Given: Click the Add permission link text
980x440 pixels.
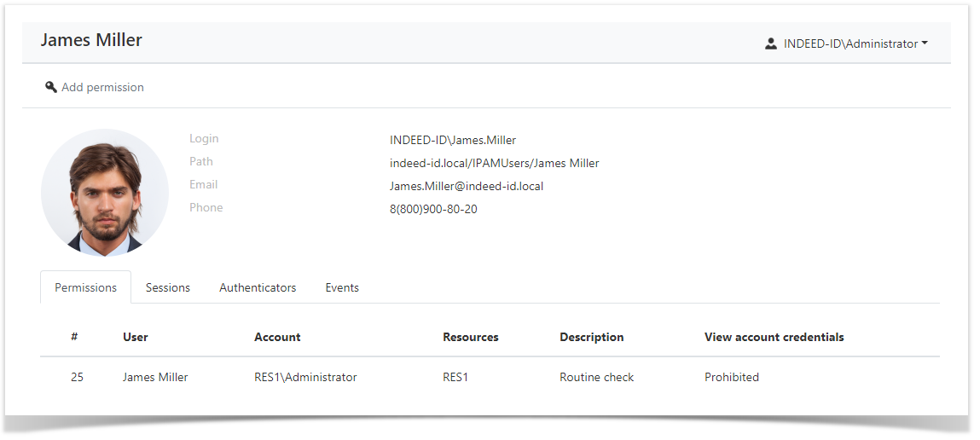Looking at the screenshot, I should (102, 87).
